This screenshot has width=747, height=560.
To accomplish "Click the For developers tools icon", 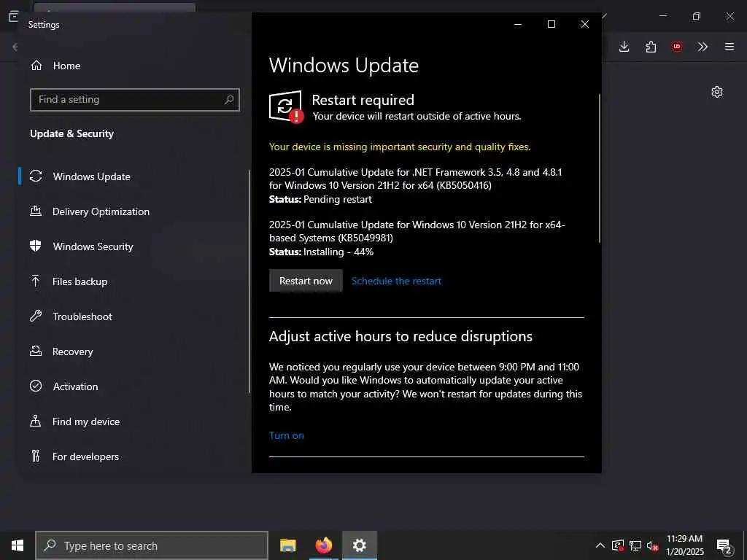I will click(x=36, y=456).
